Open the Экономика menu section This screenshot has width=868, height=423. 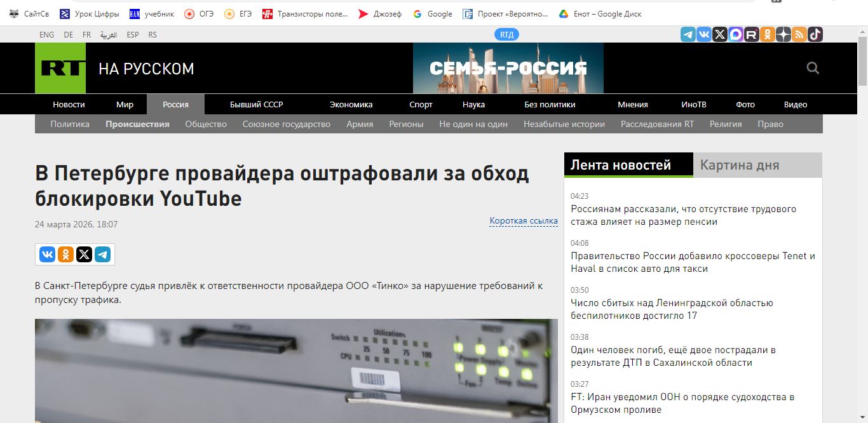[x=351, y=104]
